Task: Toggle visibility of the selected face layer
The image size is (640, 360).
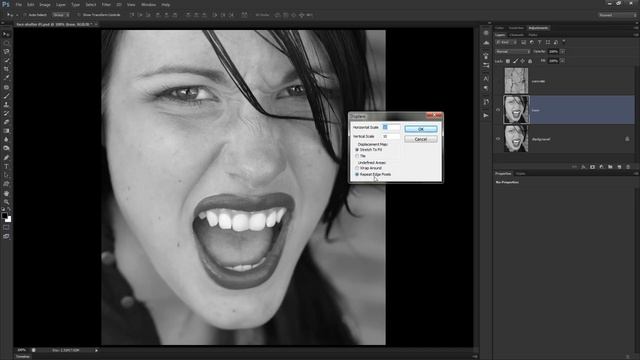Action: tap(498, 110)
